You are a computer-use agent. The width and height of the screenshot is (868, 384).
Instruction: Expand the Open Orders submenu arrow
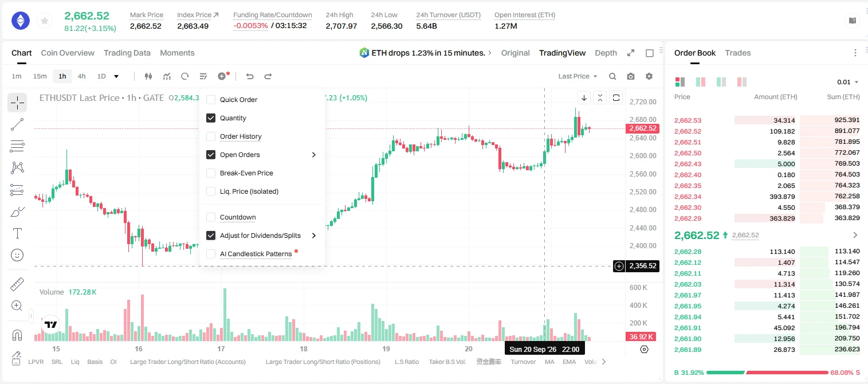(x=314, y=155)
